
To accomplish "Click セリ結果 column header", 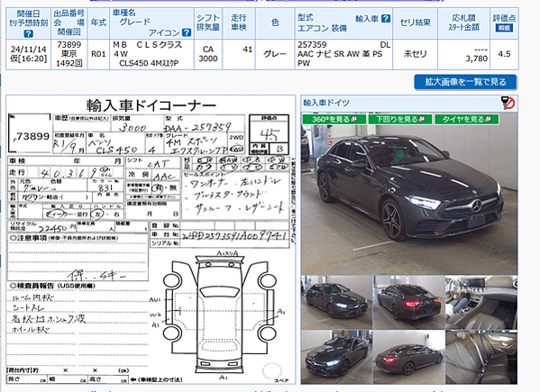I will click(415, 23).
